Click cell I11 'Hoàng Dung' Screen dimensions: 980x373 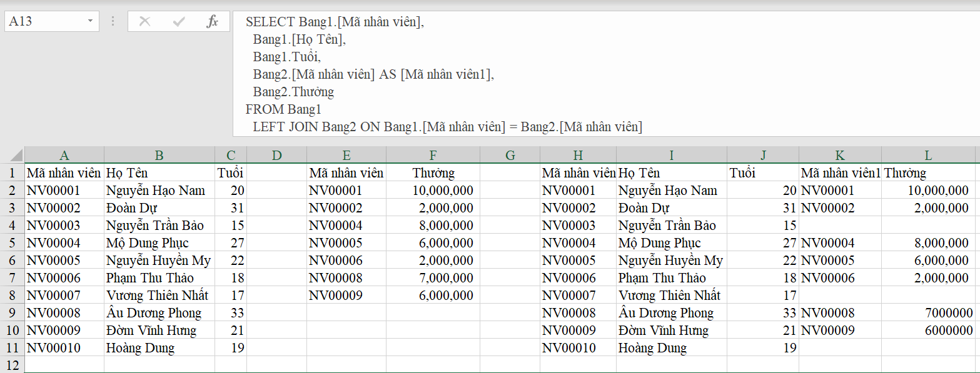[x=672, y=348]
